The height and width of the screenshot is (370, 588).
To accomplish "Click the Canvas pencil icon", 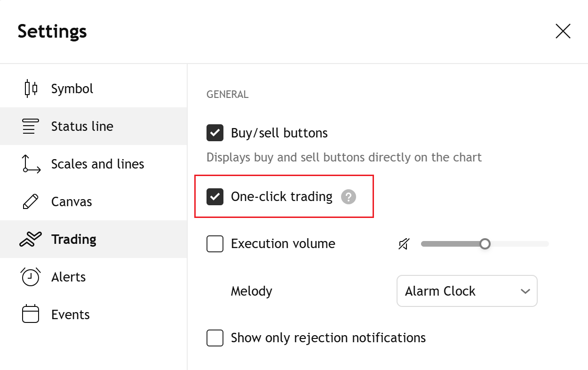I will [x=31, y=201].
